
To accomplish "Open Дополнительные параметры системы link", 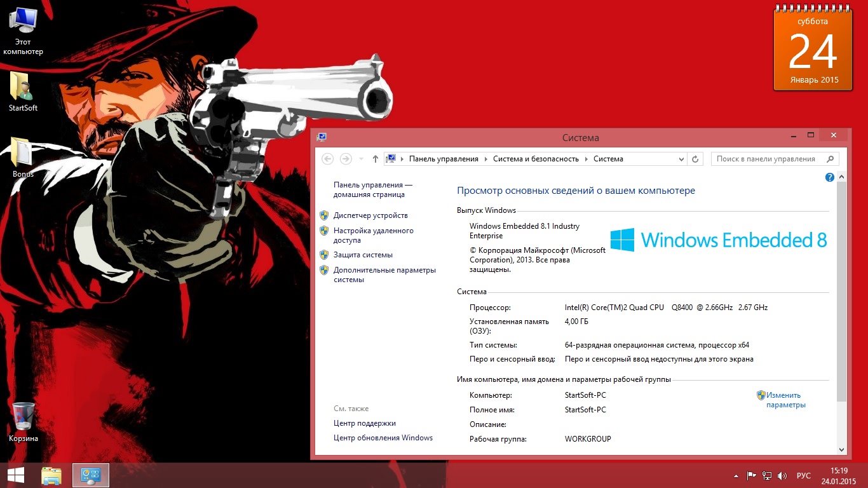I will (384, 274).
